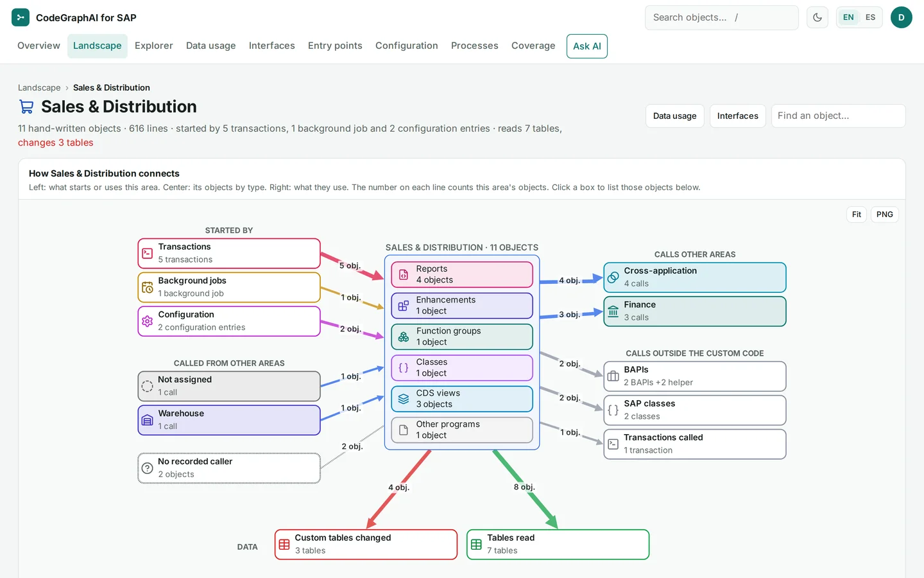924x578 pixels.
Task: Click the Fit diagram button
Action: [x=857, y=215]
